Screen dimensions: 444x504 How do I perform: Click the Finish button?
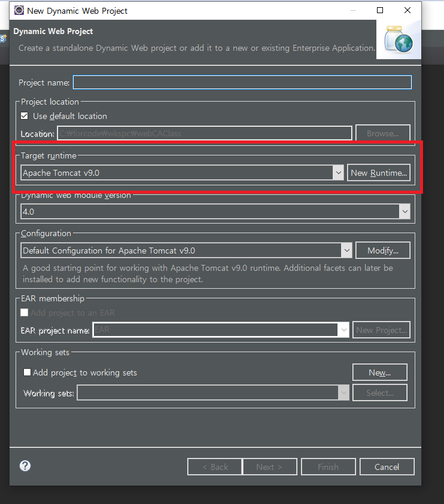coord(329,467)
